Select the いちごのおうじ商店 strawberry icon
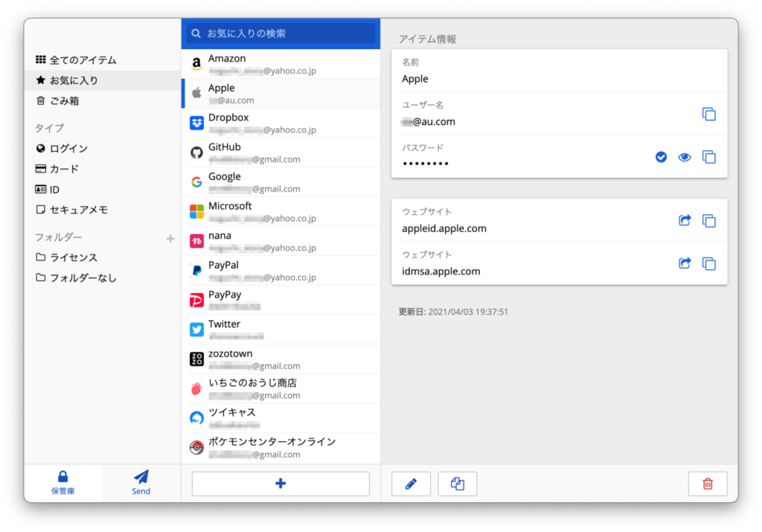Image resolution: width=762 pixels, height=532 pixels. [196, 388]
